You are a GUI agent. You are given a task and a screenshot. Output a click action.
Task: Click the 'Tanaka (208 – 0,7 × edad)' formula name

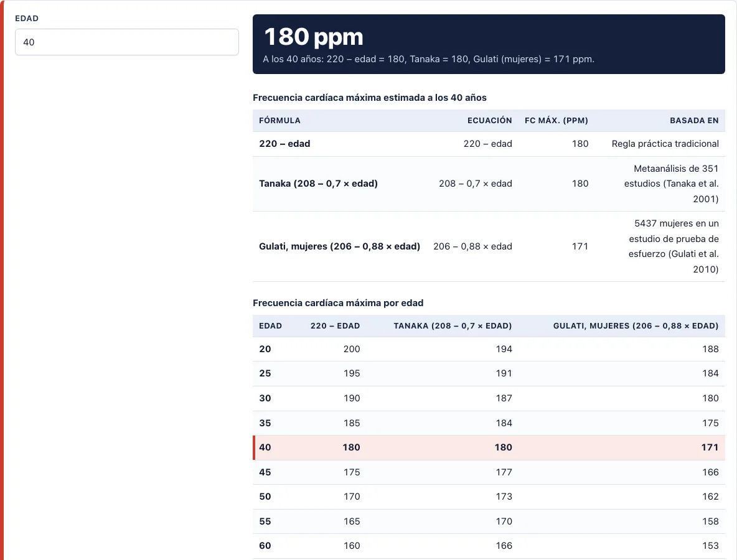[318, 184]
